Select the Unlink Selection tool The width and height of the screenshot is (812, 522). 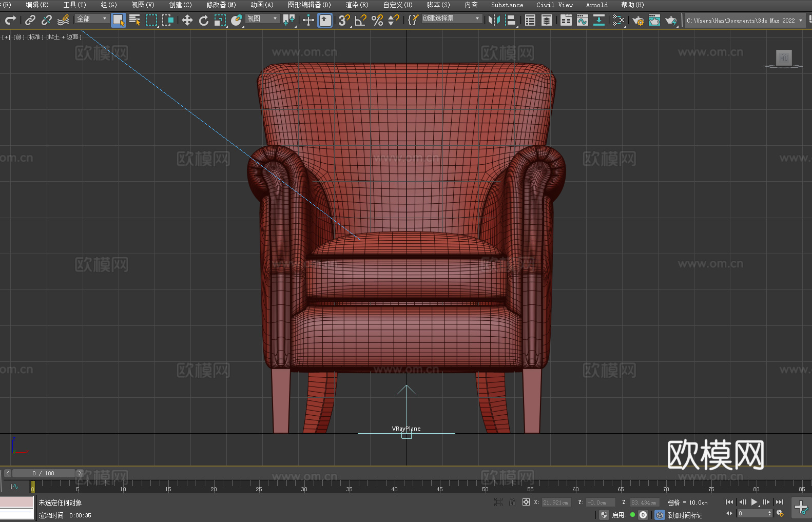pos(47,20)
